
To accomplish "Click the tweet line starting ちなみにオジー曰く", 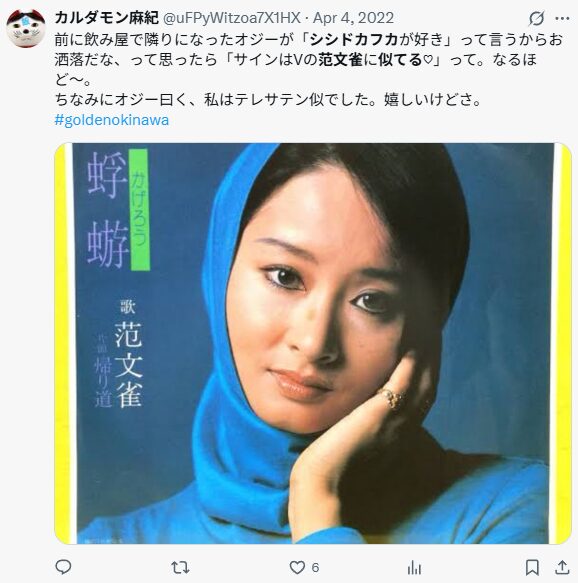I will tap(268, 100).
